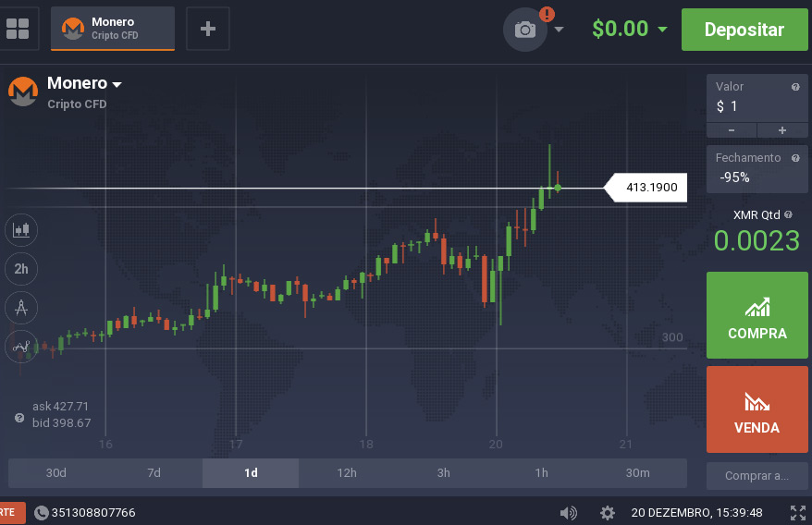Open the Monero asset selector dropdown

(85, 83)
